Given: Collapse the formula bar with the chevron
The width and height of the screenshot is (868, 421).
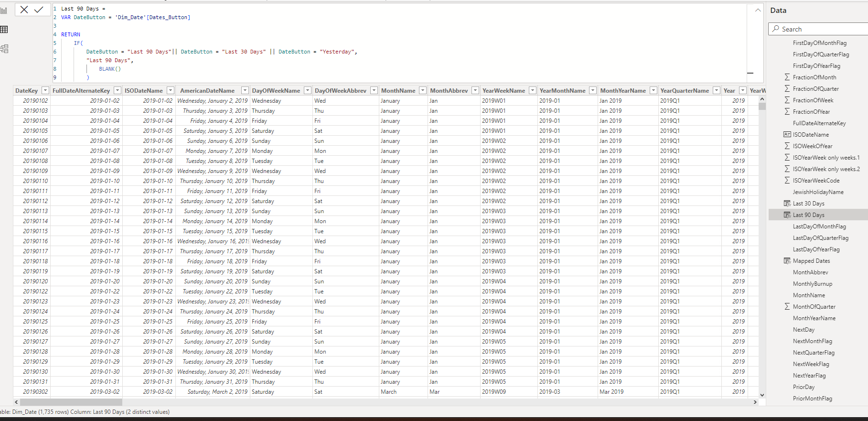Looking at the screenshot, I should [x=758, y=10].
